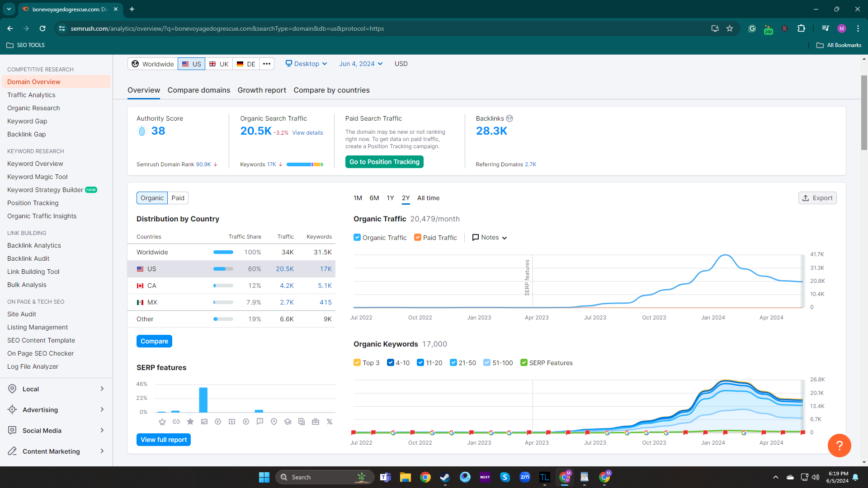Image resolution: width=868 pixels, height=488 pixels.
Task: Click the star reviews SERP feature icon
Action: pos(190,422)
